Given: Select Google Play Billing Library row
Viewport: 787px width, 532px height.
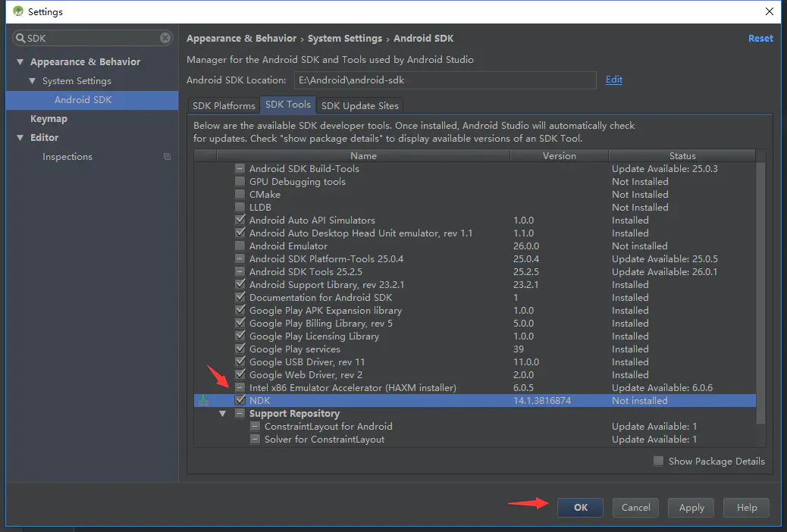Looking at the screenshot, I should [475, 323].
